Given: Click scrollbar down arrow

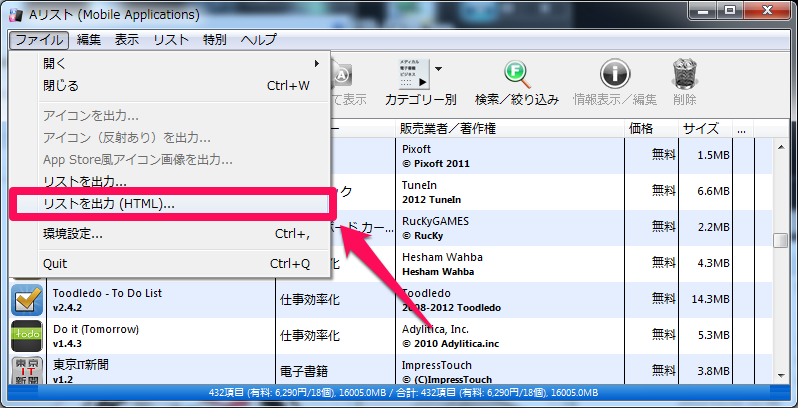Looking at the screenshot, I should tap(780, 376).
